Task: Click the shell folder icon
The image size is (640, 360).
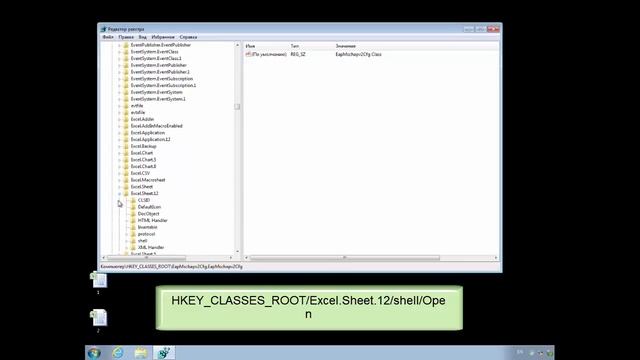Action: [x=133, y=241]
